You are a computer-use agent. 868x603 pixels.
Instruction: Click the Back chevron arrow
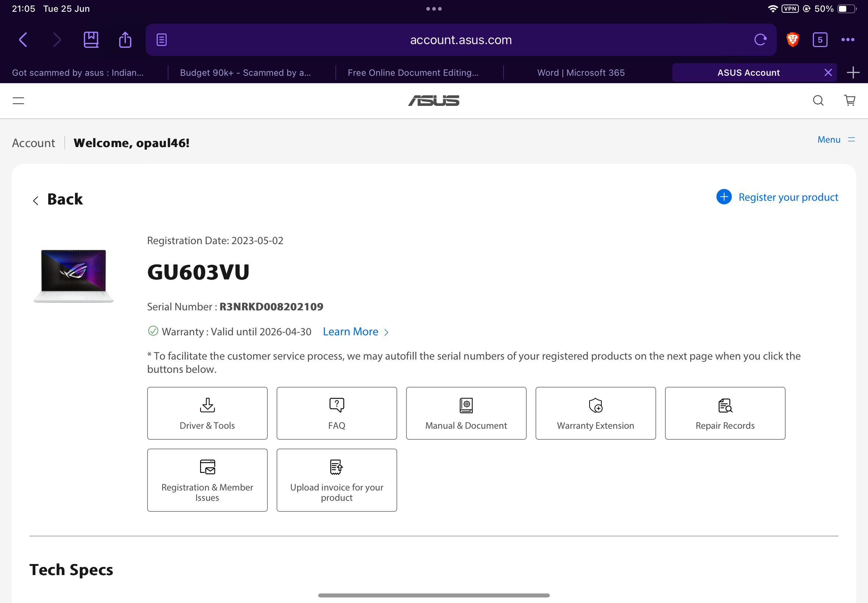pos(36,200)
